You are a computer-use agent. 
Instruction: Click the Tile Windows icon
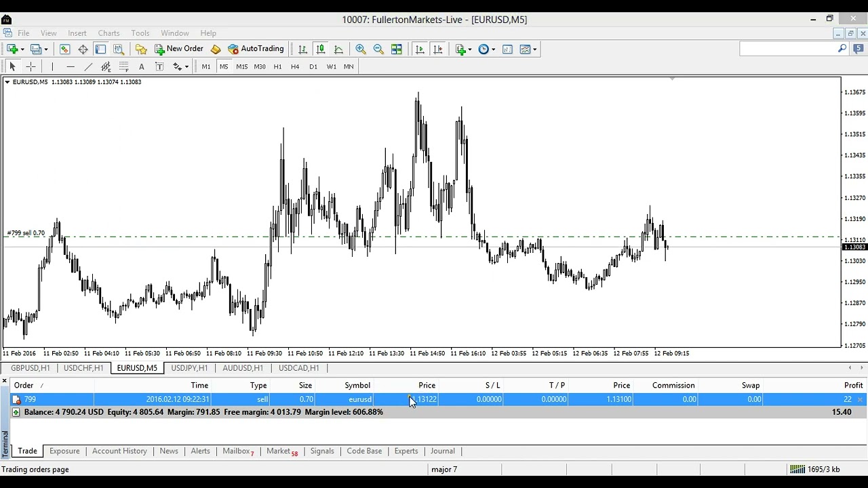pyautogui.click(x=397, y=49)
